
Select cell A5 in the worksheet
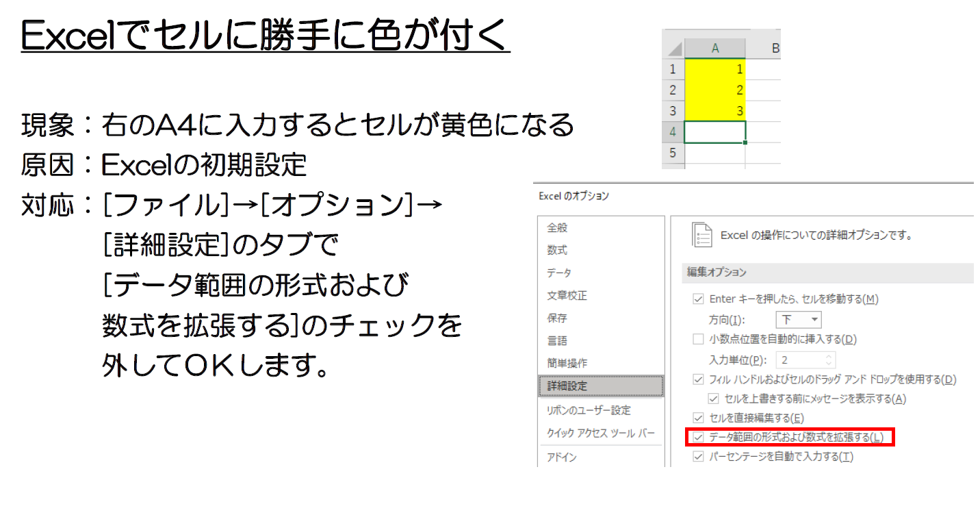tap(714, 153)
